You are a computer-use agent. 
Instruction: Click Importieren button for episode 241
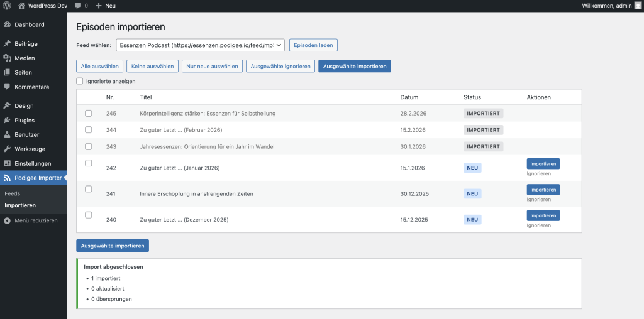tap(543, 190)
